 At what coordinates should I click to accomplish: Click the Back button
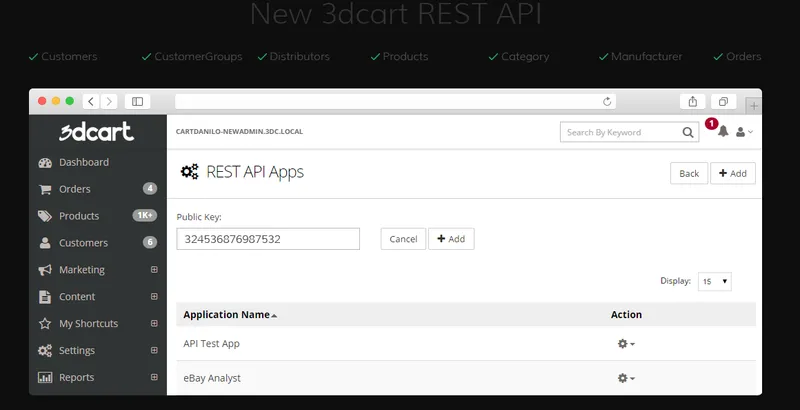689,173
